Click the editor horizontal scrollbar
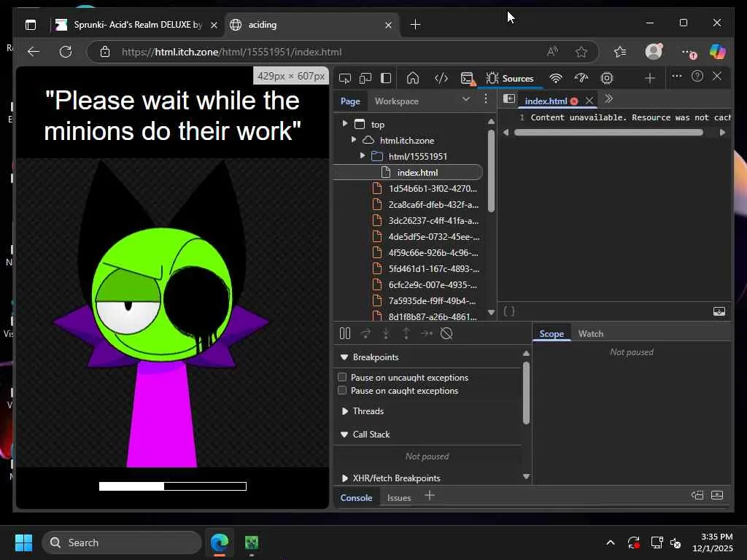The image size is (747, 560). [608, 133]
